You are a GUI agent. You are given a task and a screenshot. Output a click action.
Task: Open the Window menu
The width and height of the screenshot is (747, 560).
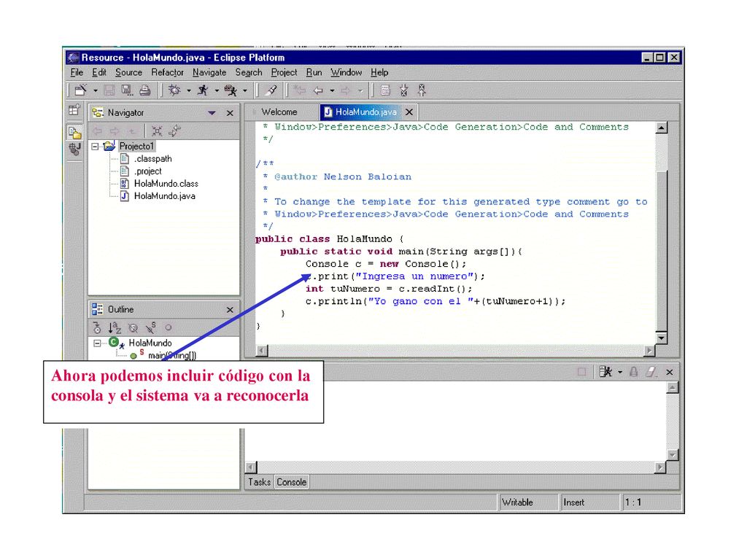(x=347, y=72)
